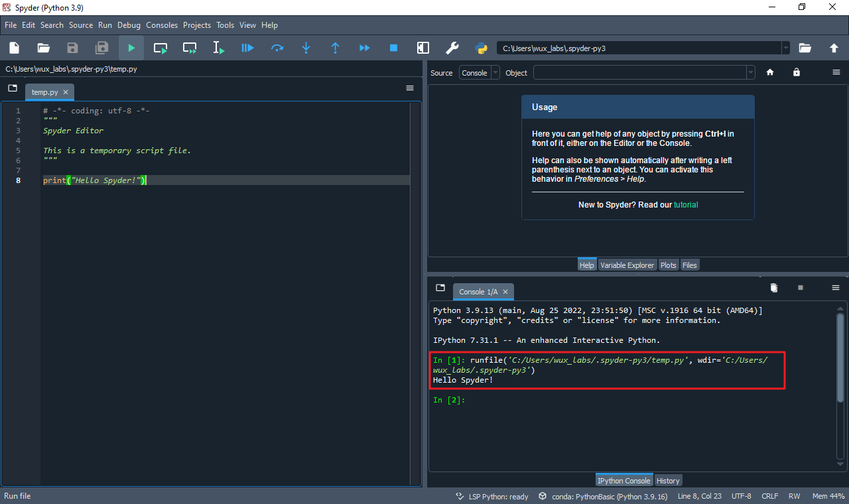This screenshot has width=849, height=504.
Task: Open file using the folder toolbar icon
Action: click(x=44, y=48)
